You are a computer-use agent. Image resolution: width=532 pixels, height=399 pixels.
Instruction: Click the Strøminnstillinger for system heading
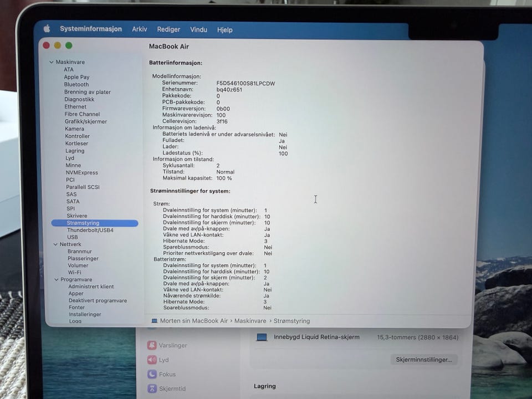[190, 191]
